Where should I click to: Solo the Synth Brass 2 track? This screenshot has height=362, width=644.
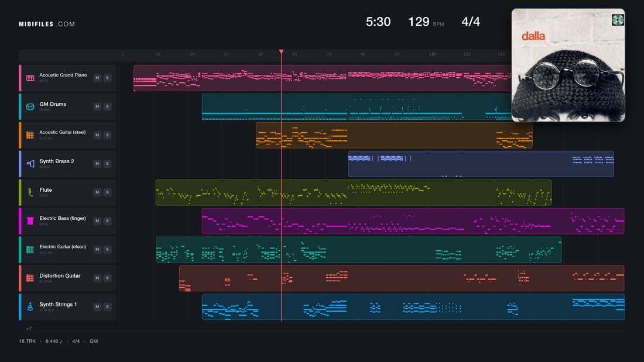point(107,163)
